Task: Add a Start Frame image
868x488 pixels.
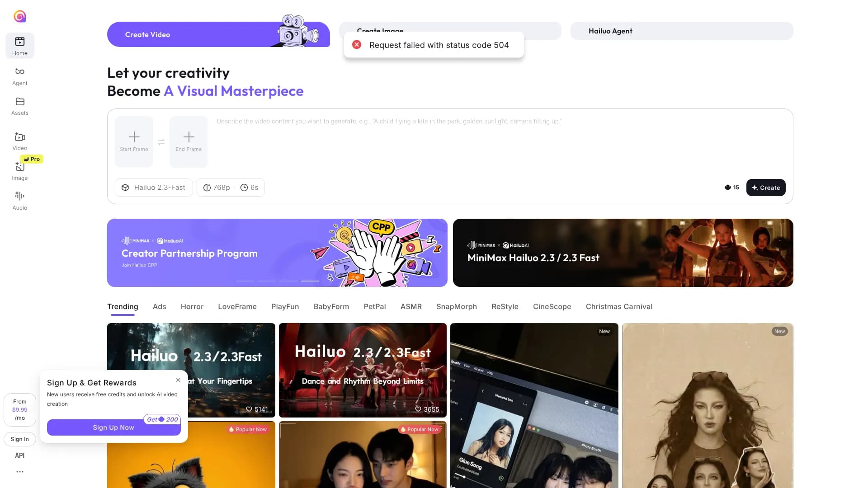Action: pos(134,141)
